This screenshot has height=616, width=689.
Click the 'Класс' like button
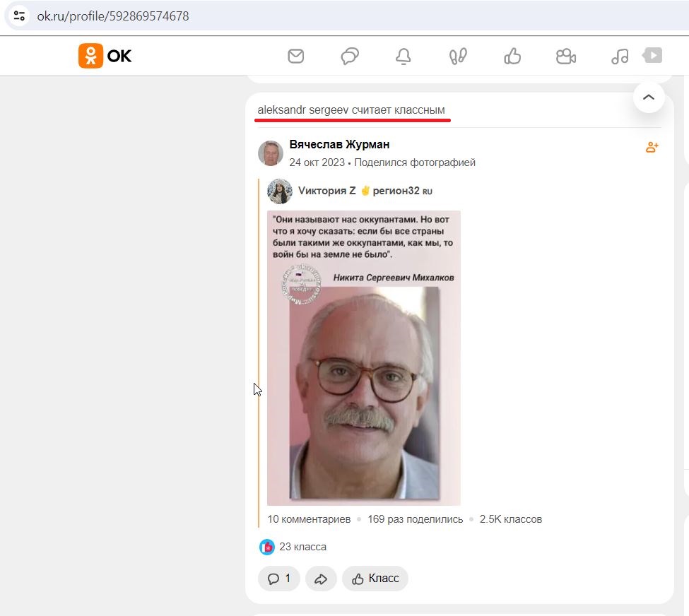375,579
